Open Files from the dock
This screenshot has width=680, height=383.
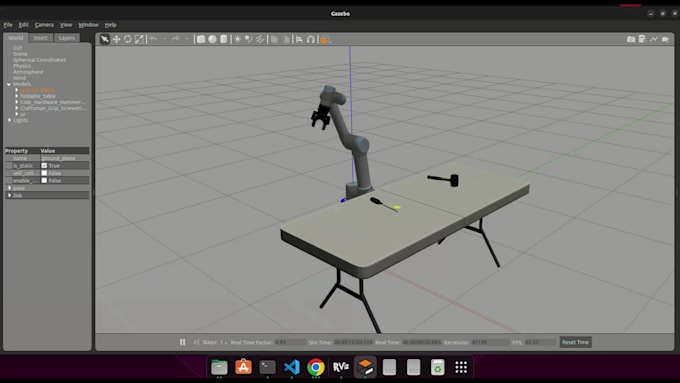click(x=219, y=367)
